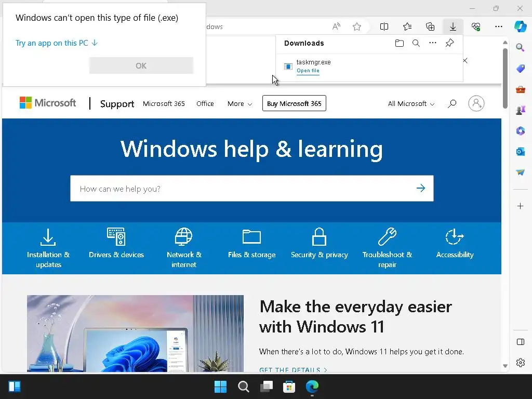The width and height of the screenshot is (532, 399).
Task: Click scrollbar down arrow
Action: point(505,366)
